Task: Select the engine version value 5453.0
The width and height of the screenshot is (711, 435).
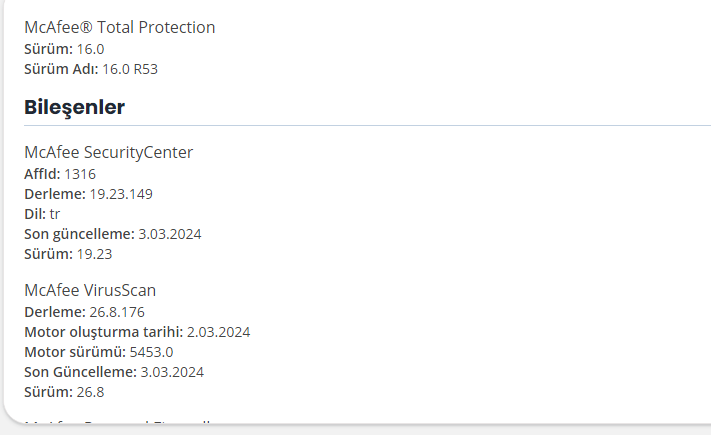Action: pos(151,352)
